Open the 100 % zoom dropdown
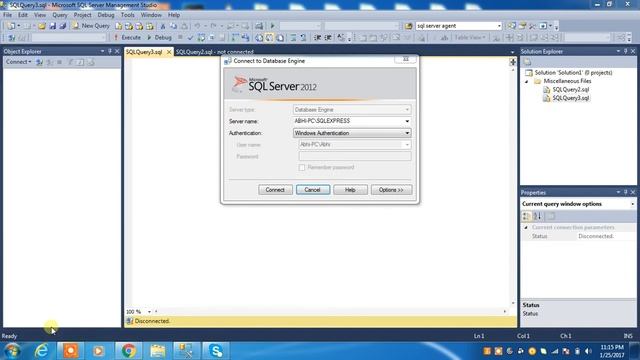 pos(149,312)
